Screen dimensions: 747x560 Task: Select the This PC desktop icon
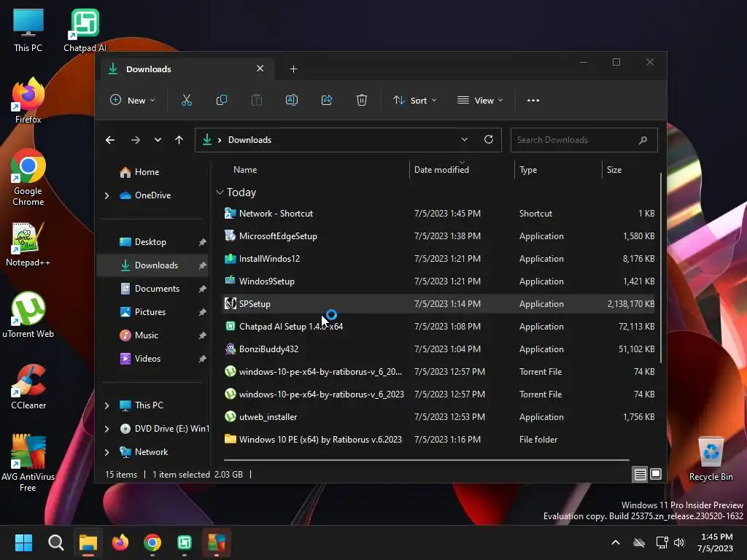click(28, 30)
